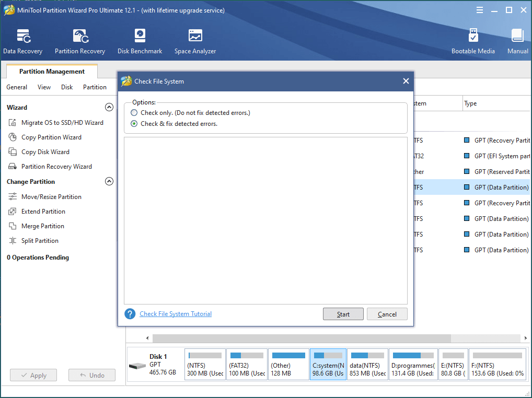532x398 pixels.
Task: Select Check & fix detected errors option
Action: click(134, 124)
